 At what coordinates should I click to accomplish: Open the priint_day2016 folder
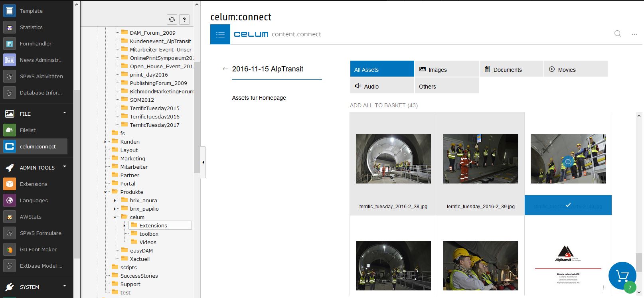(x=149, y=75)
